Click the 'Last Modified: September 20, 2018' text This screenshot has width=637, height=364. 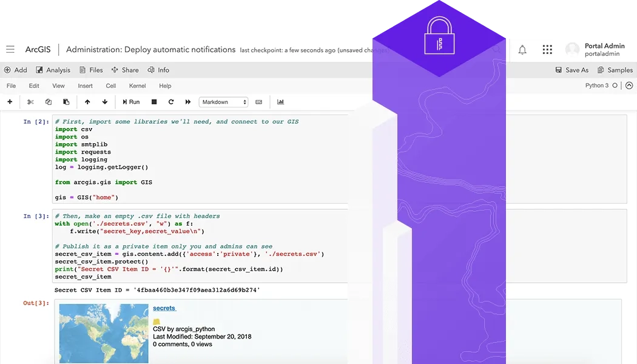(202, 336)
